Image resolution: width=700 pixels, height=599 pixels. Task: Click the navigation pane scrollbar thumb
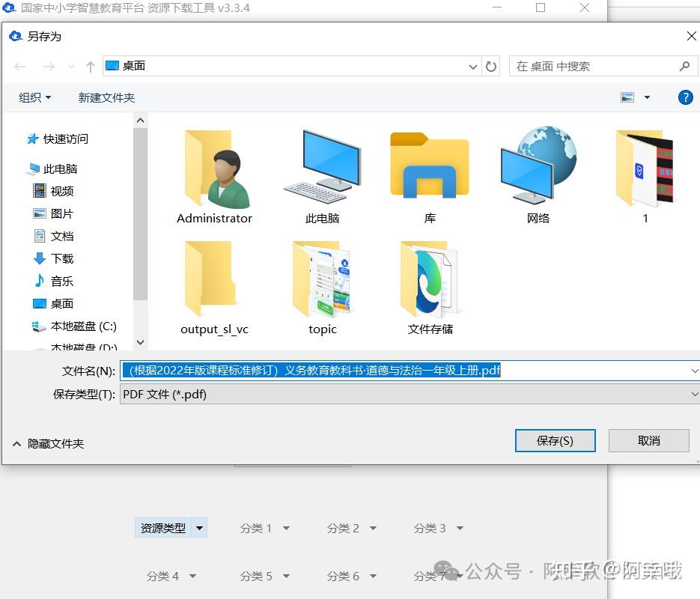click(140, 214)
